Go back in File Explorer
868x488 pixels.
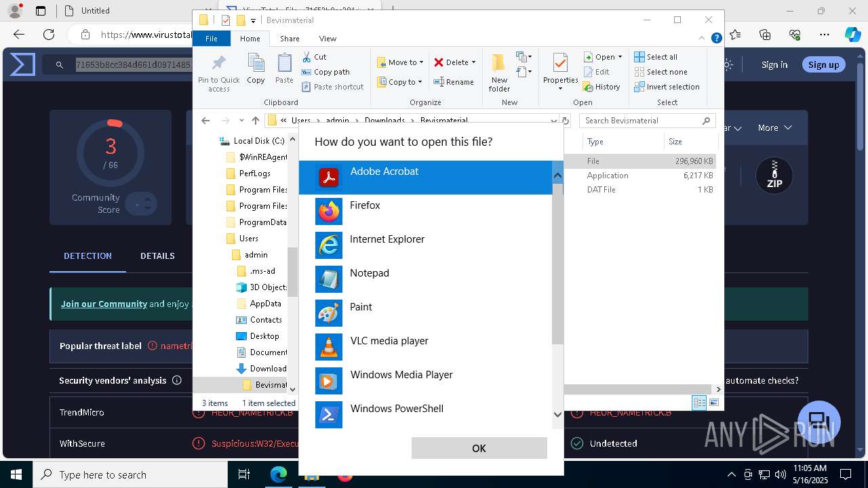pyautogui.click(x=205, y=121)
